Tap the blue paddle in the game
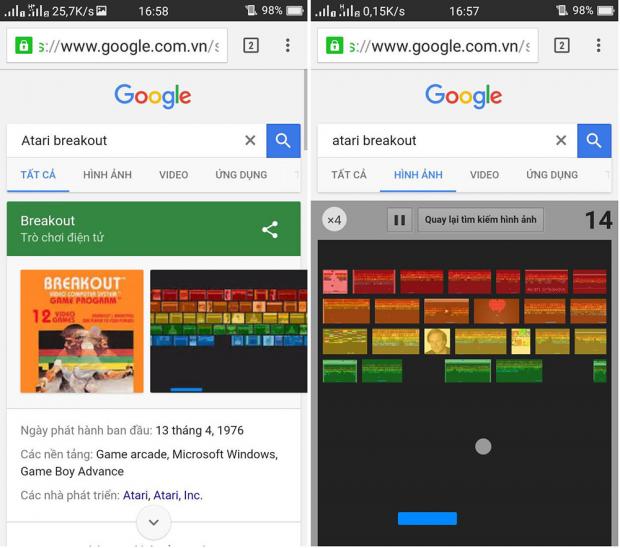 coord(427,518)
